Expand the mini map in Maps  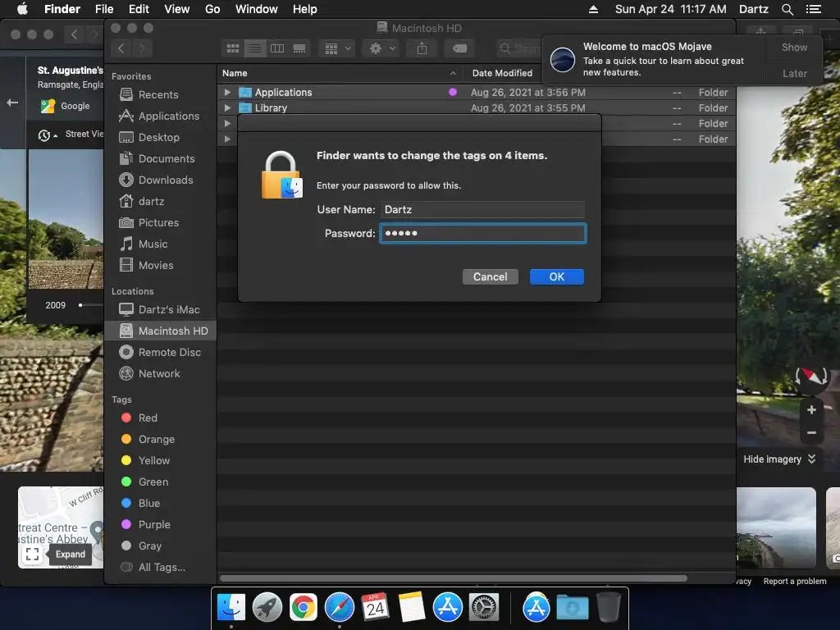(32, 555)
